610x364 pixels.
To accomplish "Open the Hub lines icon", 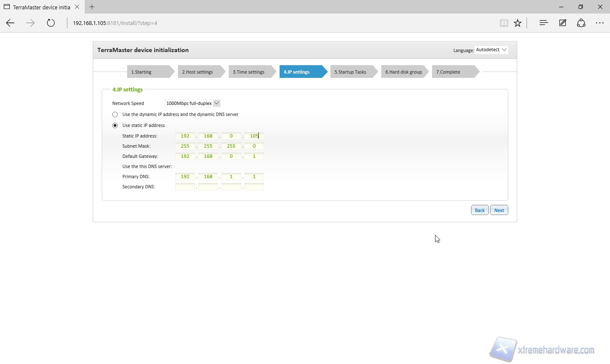I will [543, 23].
